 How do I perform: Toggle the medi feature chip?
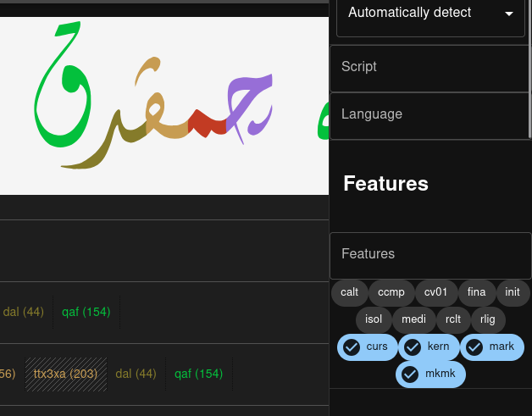pyautogui.click(x=413, y=319)
